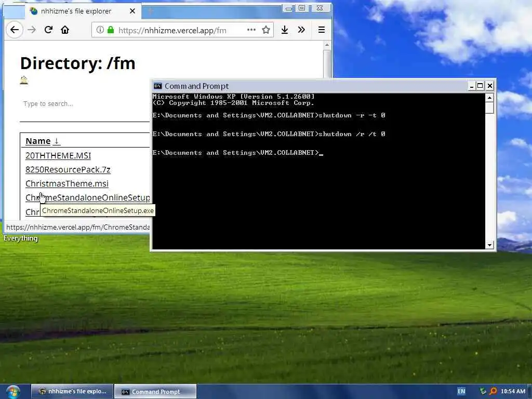Image resolution: width=532 pixels, height=399 pixels.
Task: Focus the Type to search field
Action: point(85,104)
